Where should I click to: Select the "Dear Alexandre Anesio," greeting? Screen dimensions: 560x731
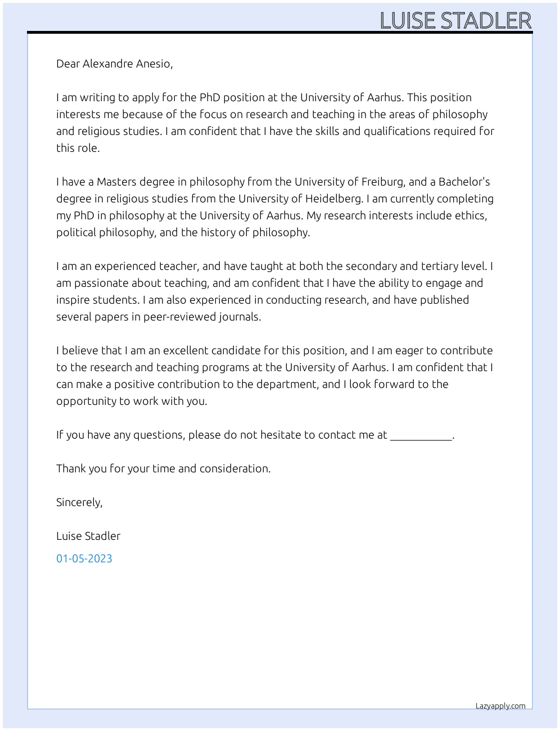coord(114,64)
